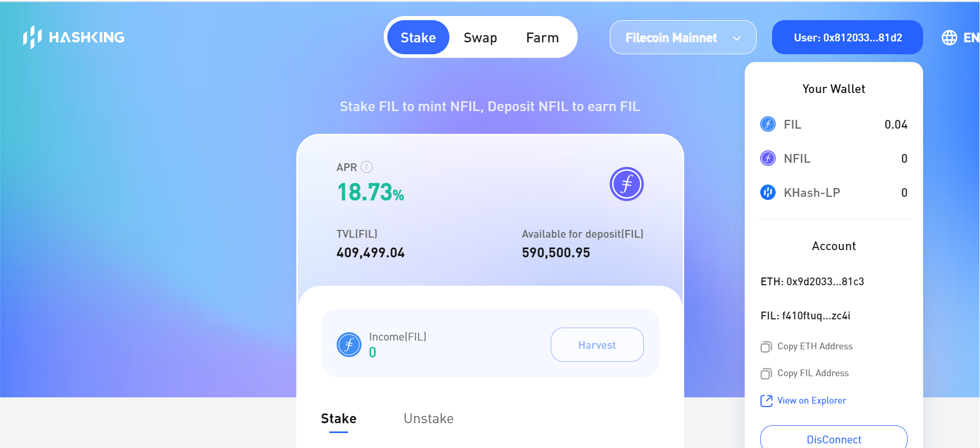Click the Copy FIL Address icon

[x=766, y=374]
